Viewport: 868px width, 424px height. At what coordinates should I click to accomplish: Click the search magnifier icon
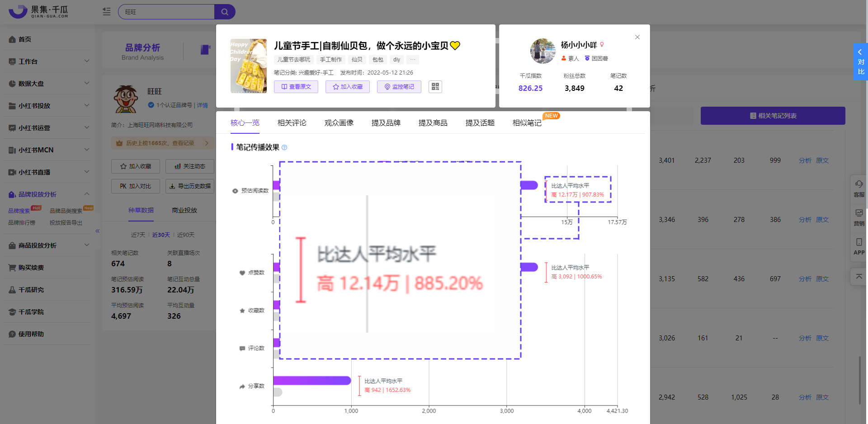[x=225, y=11]
